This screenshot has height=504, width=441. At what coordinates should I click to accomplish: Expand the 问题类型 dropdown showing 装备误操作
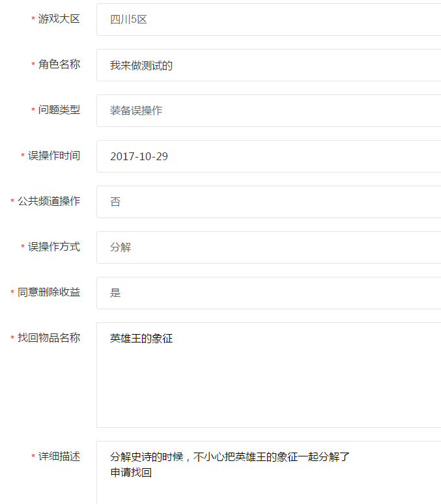(x=267, y=111)
